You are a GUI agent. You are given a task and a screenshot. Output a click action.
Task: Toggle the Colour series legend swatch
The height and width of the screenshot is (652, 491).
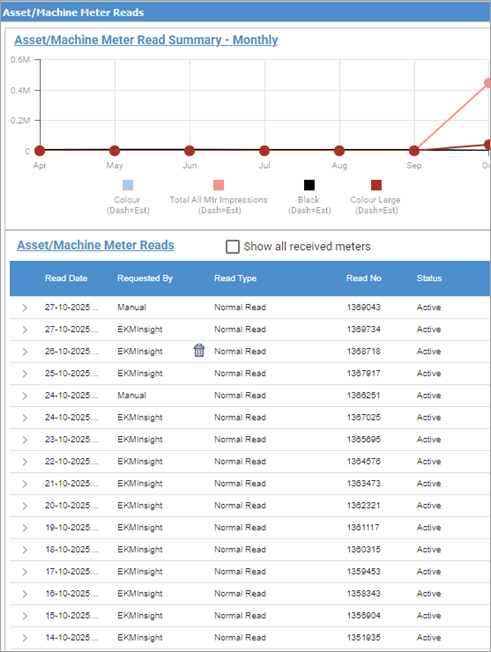pos(128,185)
